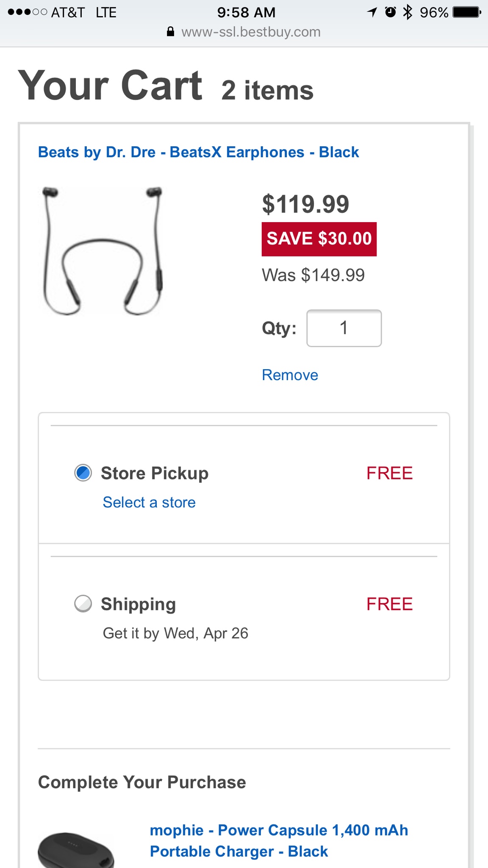Tap the battery indicator icon

[466, 12]
